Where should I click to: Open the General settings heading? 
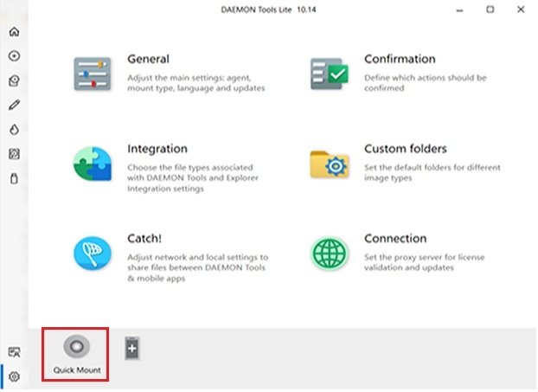pos(148,59)
